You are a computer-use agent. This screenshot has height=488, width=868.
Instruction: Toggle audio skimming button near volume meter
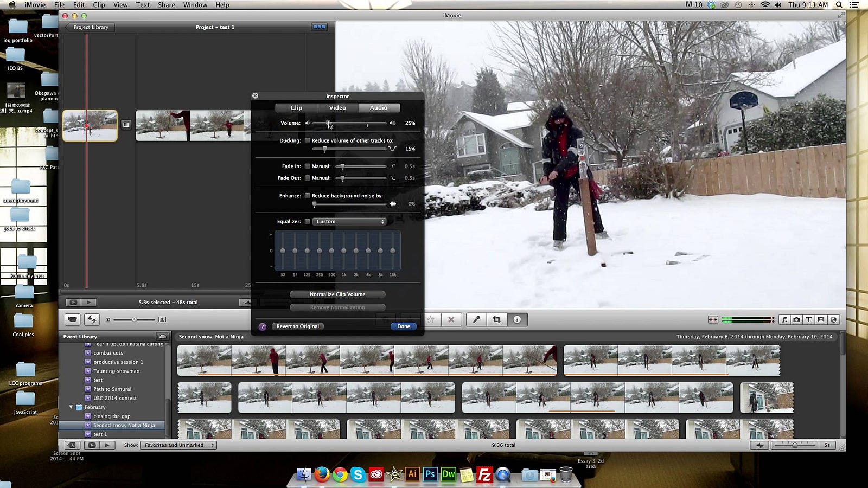click(x=713, y=320)
